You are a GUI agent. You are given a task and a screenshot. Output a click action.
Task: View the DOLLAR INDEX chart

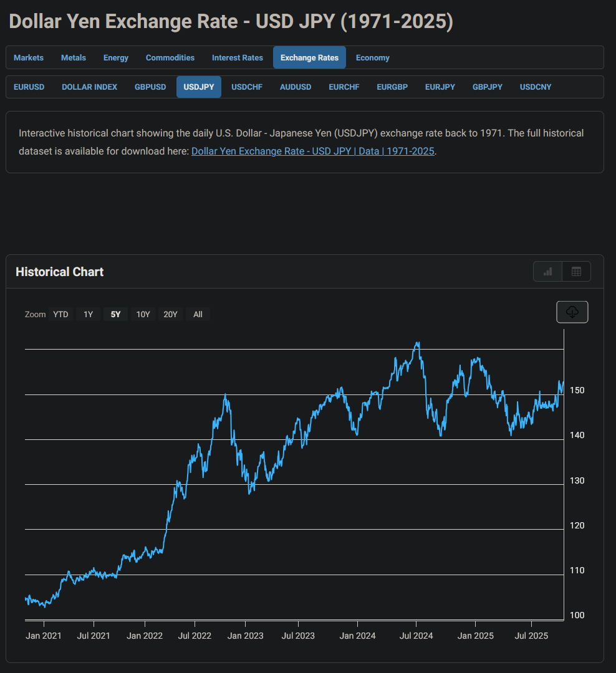click(x=89, y=87)
